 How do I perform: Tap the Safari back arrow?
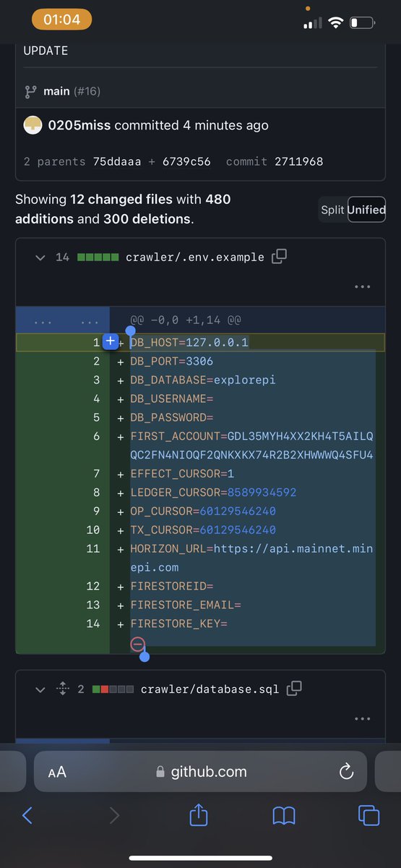27,815
